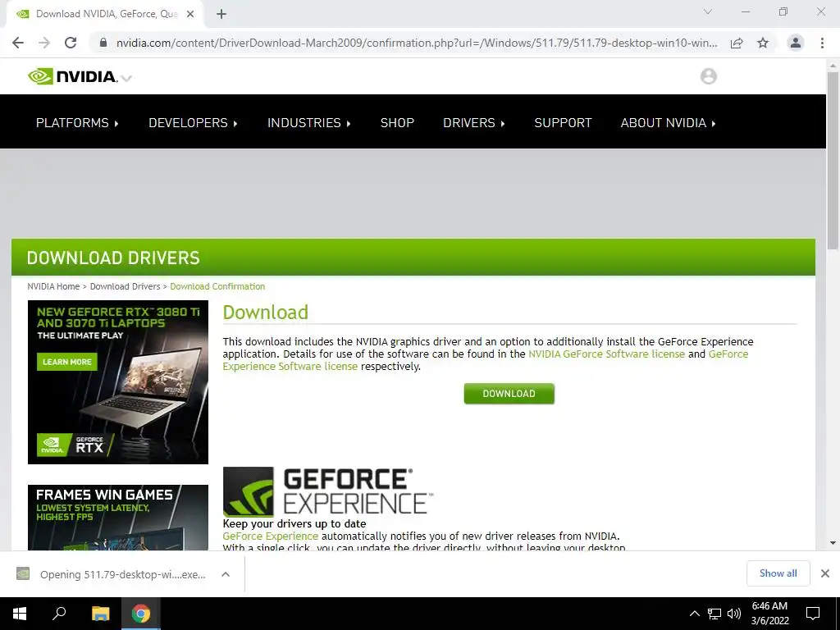Click GeForce Experience link under logo
The image size is (840, 630).
point(270,536)
